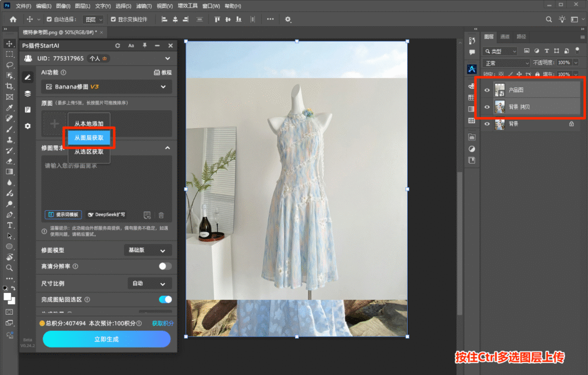The image size is (588, 375).
Task: Switch to the 通道 tab
Action: point(505,36)
